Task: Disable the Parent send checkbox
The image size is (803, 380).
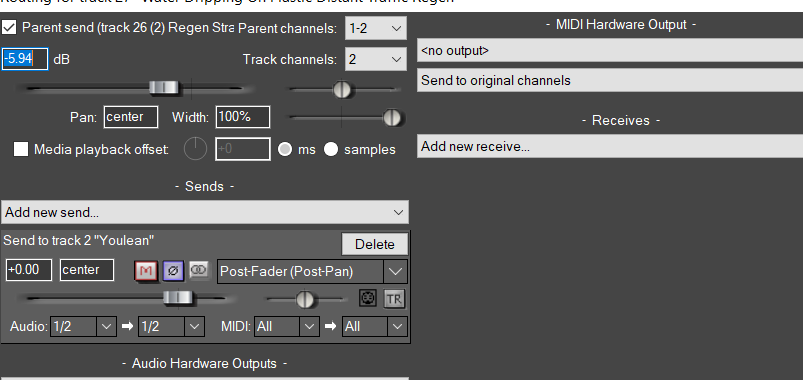Action: coord(9,27)
